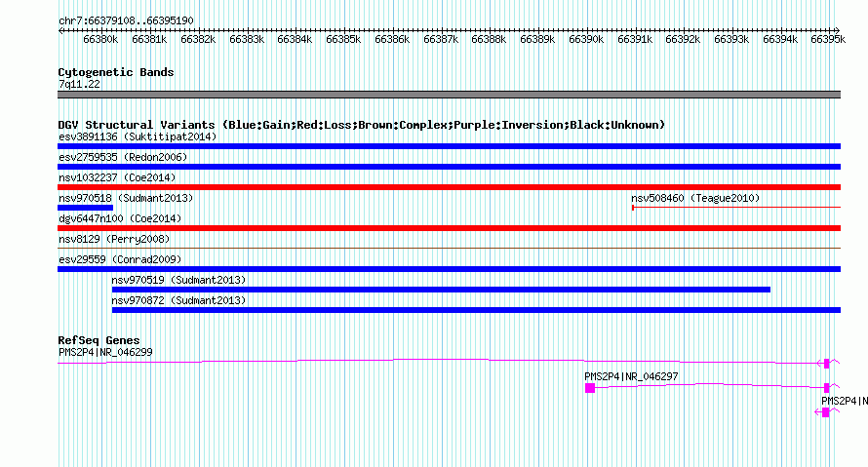The image size is (868, 467).
Task: Click the DGV Structural Variants track title
Action: pos(362,125)
